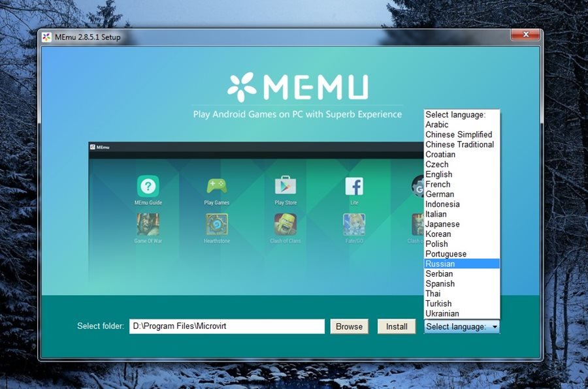Click the 'Select language:' header item in list
588x389 pixels.
pos(462,115)
